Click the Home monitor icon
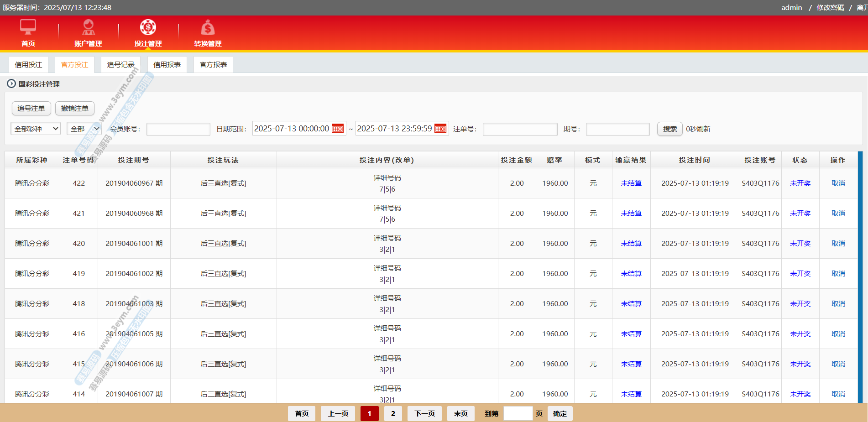Screen dimensions: 868x422 click(28, 27)
